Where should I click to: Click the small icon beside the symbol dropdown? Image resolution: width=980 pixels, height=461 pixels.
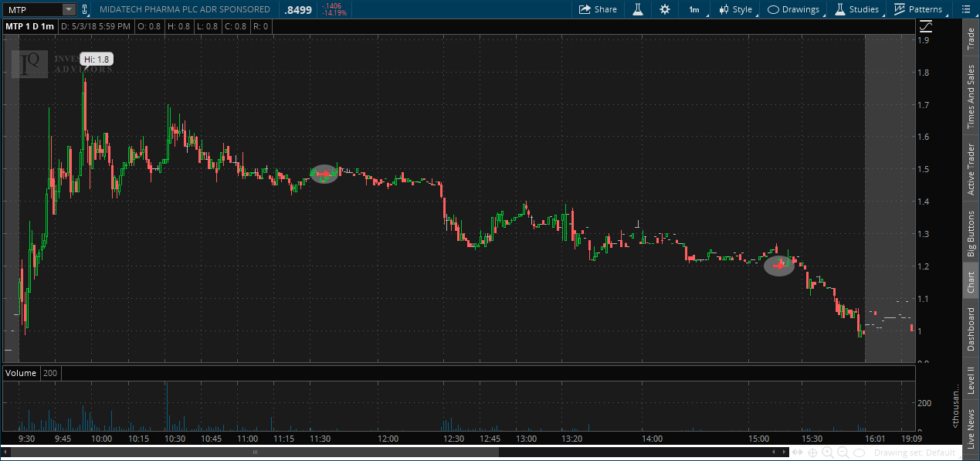point(85,9)
